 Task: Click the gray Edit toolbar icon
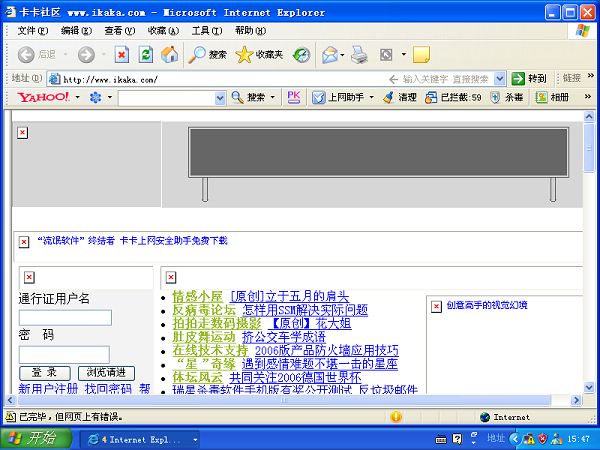(x=386, y=55)
